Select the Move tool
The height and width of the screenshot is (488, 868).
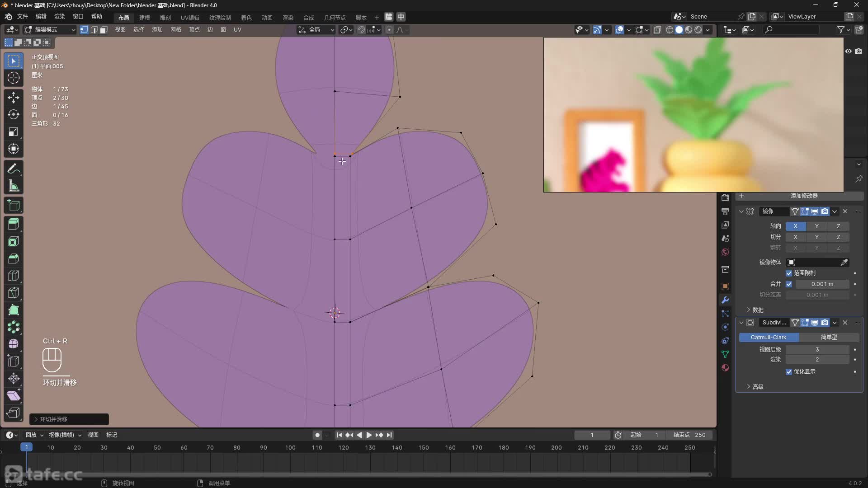click(x=14, y=97)
